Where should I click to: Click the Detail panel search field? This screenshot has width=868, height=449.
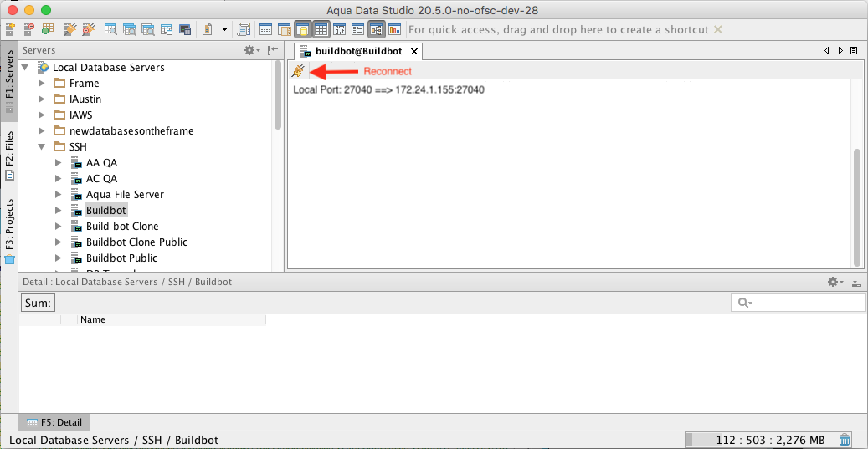[799, 303]
